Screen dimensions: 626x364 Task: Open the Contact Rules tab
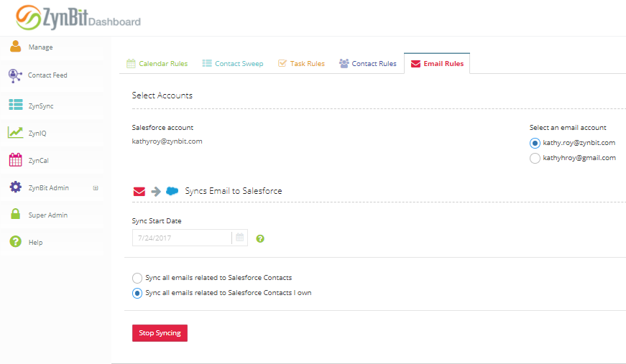click(x=368, y=63)
